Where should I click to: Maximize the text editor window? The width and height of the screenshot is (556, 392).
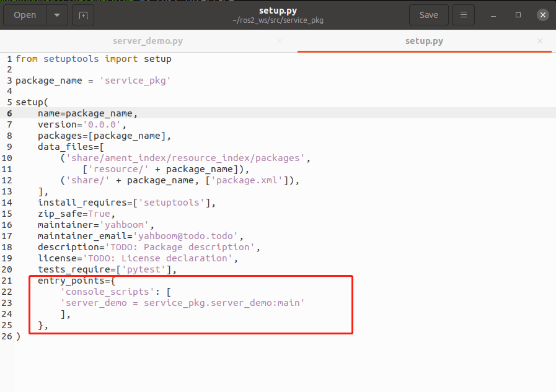tap(518, 15)
